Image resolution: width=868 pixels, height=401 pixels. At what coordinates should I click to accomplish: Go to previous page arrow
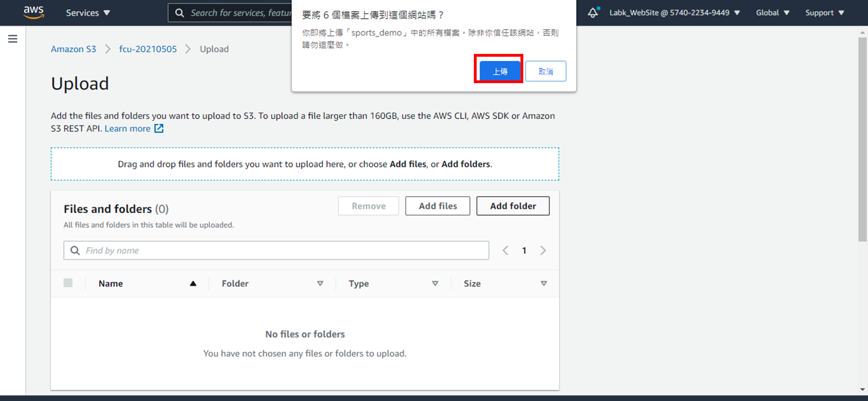[x=505, y=250]
